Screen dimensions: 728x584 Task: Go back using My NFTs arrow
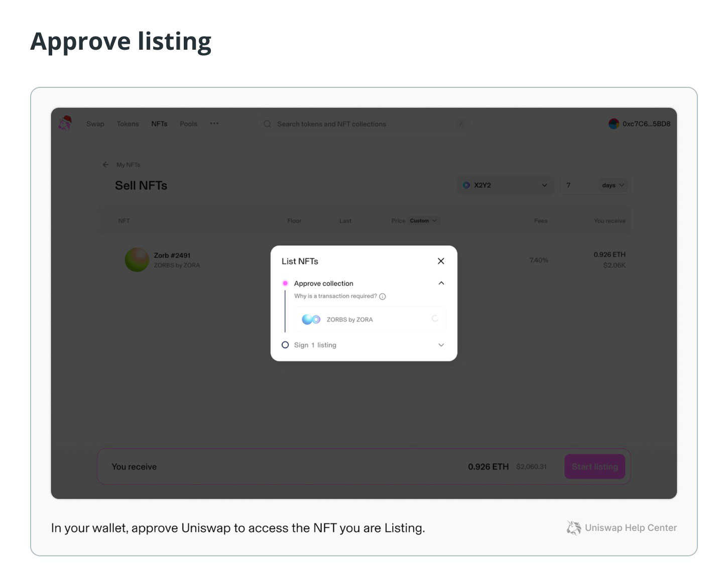click(106, 165)
